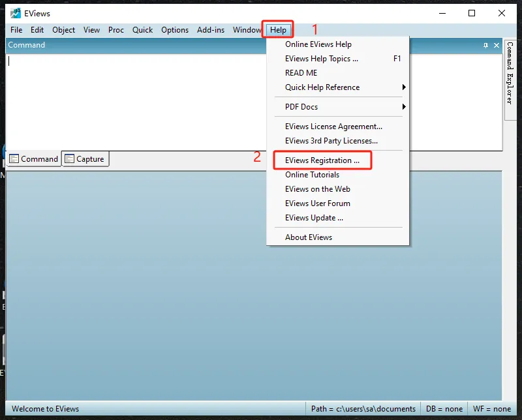This screenshot has width=522, height=420.
Task: Open About EViews
Action: [338, 237]
